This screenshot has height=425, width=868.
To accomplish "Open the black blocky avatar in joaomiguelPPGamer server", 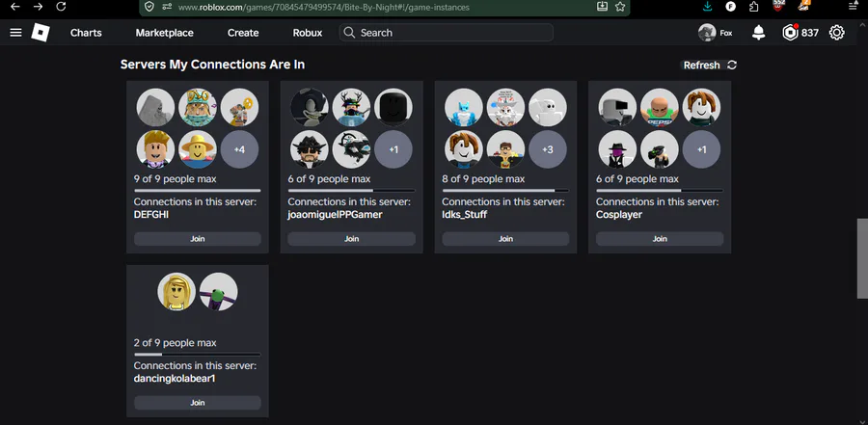I will (x=393, y=107).
